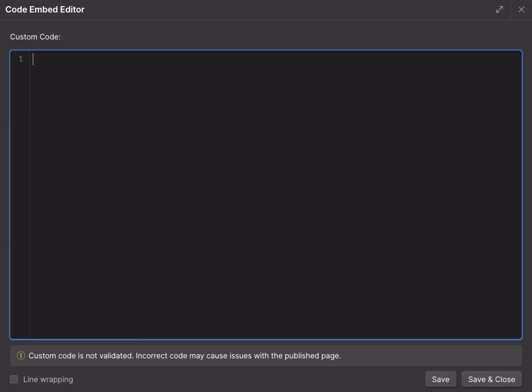
Task: Click the 'Line wrapping' label text
Action: [48, 379]
